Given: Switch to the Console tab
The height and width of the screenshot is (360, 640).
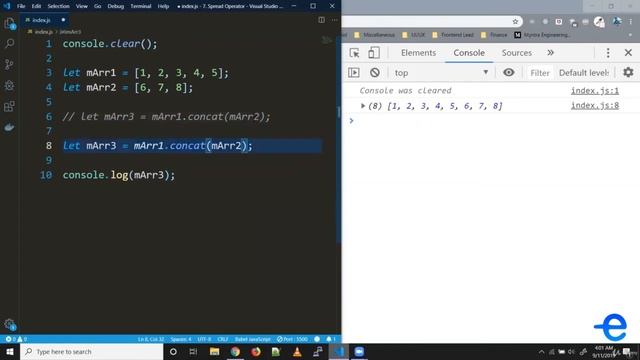Looking at the screenshot, I should click(x=469, y=53).
